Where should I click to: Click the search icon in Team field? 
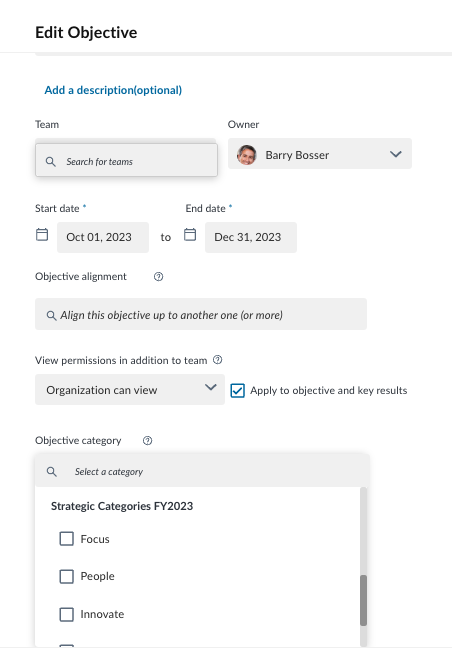51,162
